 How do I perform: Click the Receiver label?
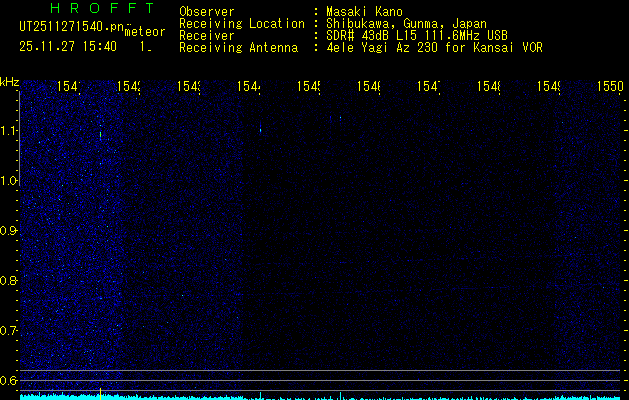207,36
